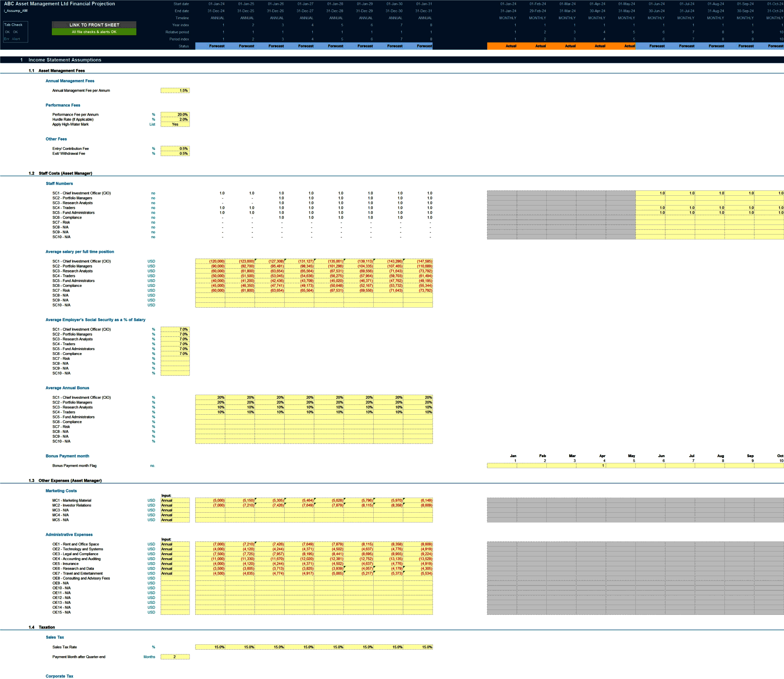Click the 'ABC Asset Management Ltd Financial Projection' title
The width and height of the screenshot is (784, 679).
(60, 4)
